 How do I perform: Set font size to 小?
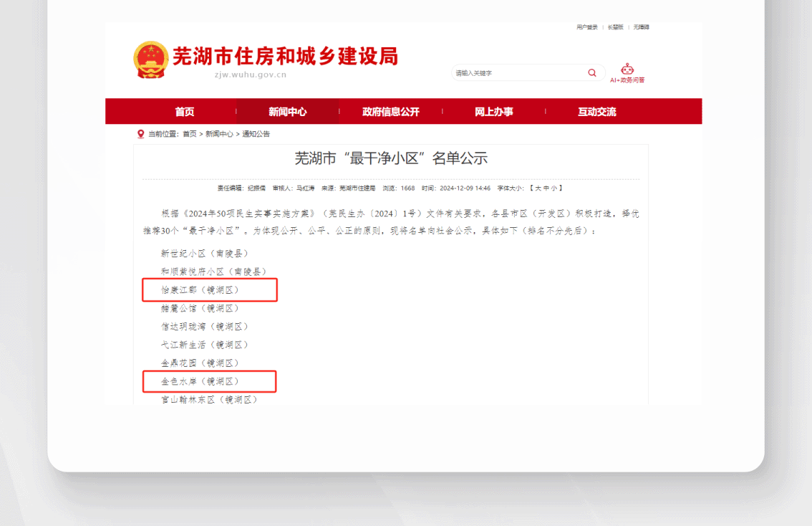coord(554,188)
